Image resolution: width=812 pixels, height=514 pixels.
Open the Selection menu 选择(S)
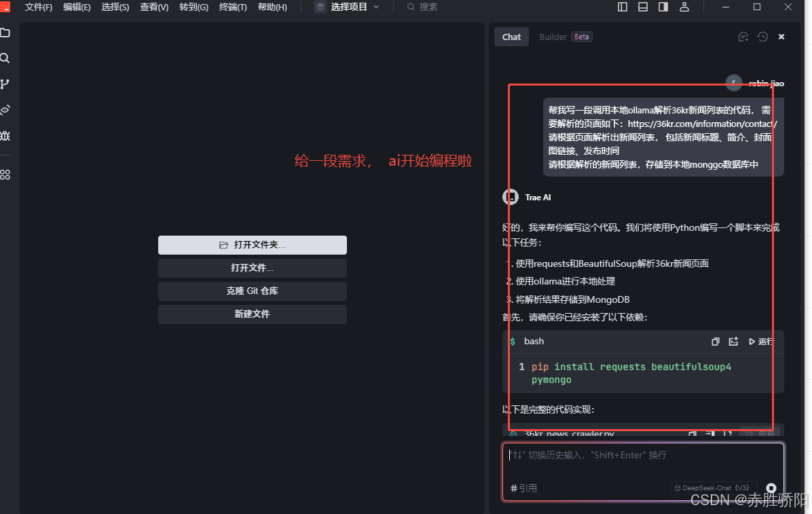click(115, 7)
